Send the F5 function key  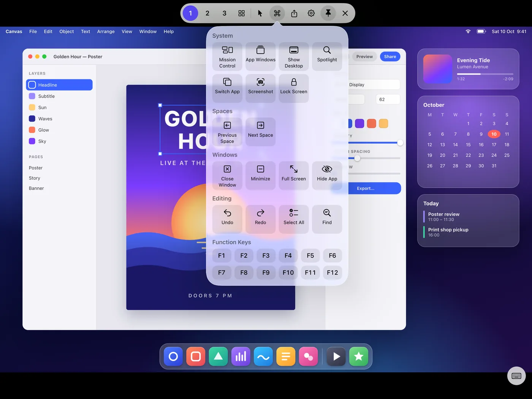click(310, 256)
